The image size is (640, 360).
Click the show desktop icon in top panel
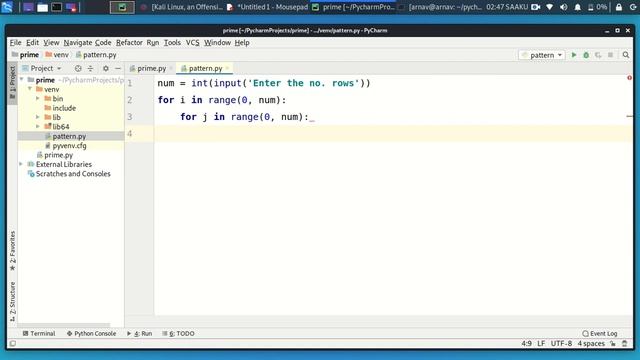point(28,7)
